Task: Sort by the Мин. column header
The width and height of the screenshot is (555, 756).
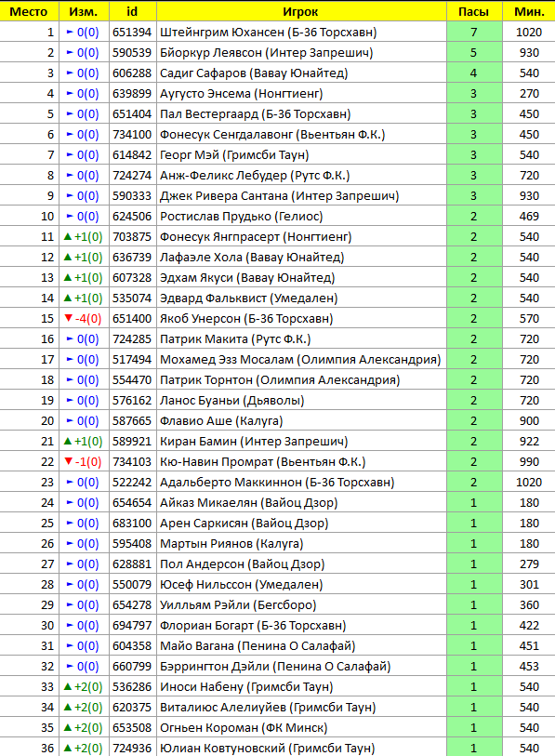Action: (529, 11)
